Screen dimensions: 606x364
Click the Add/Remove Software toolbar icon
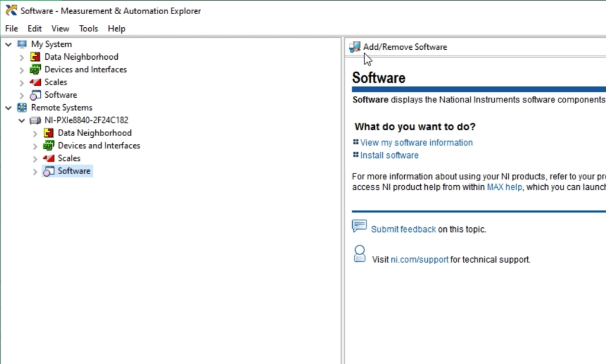(x=355, y=47)
